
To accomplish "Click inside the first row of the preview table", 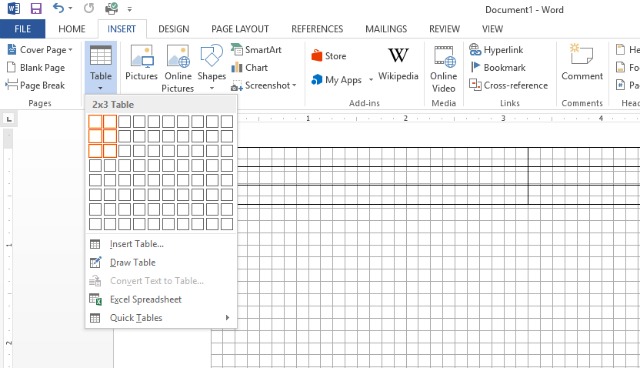I will pos(382,157).
